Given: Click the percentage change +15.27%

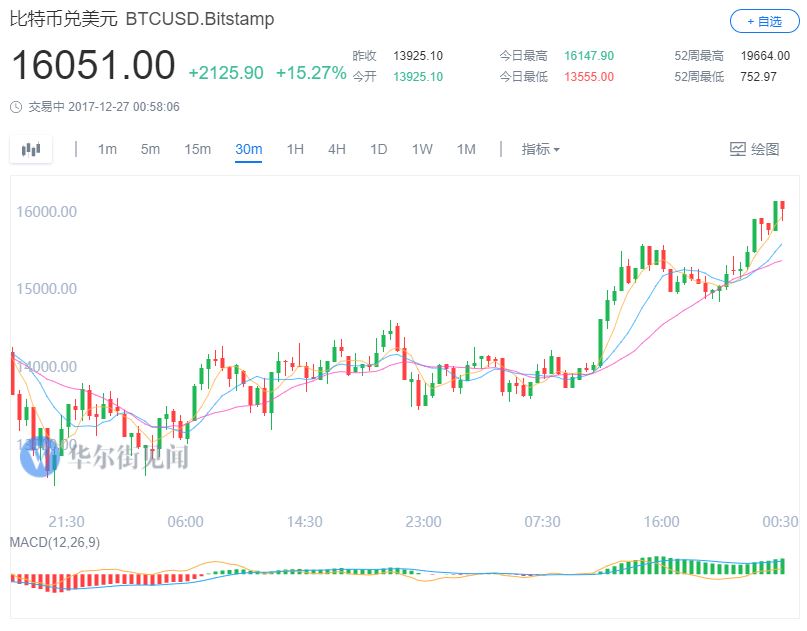Looking at the screenshot, I should pyautogui.click(x=311, y=73).
